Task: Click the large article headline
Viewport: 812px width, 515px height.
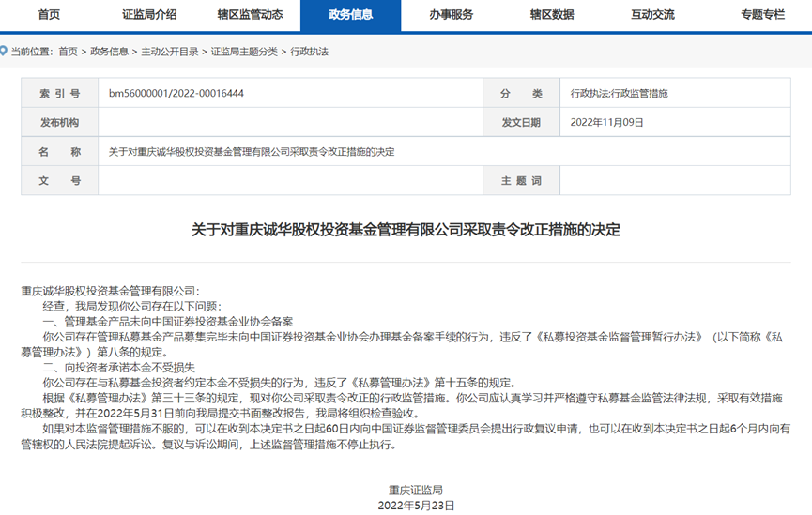Action: click(x=406, y=229)
